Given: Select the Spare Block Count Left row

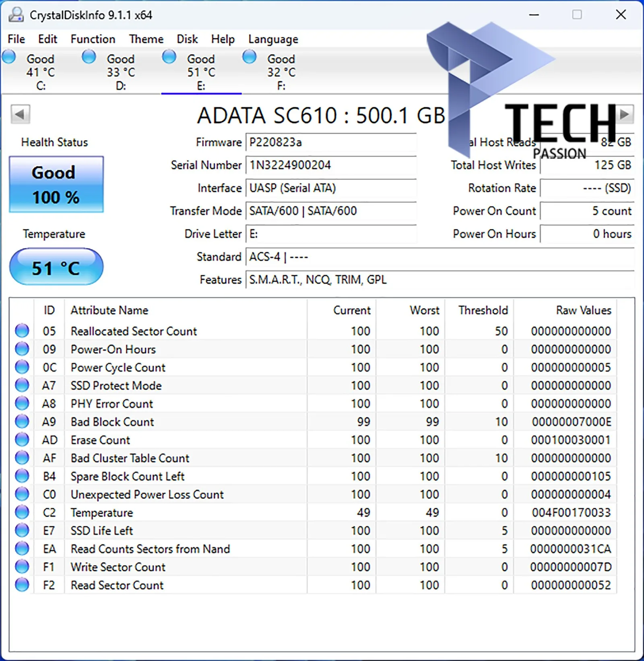Looking at the screenshot, I should pyautogui.click(x=313, y=476).
